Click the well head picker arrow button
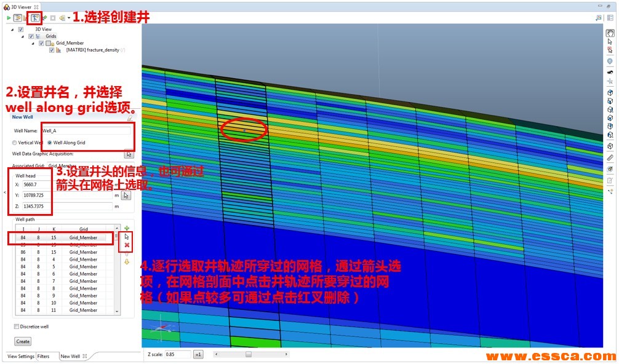 tap(126, 196)
